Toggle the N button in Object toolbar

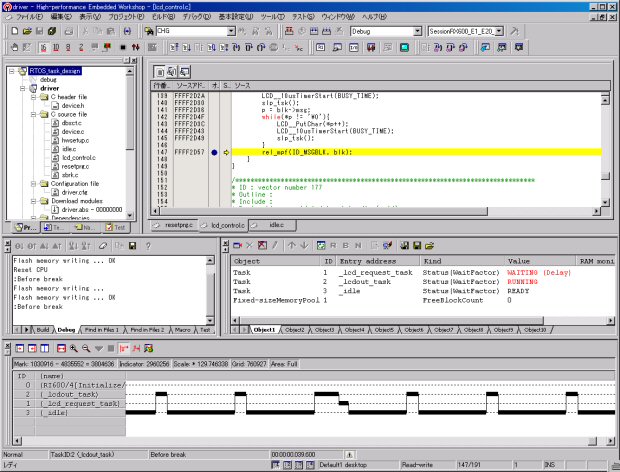point(358,245)
